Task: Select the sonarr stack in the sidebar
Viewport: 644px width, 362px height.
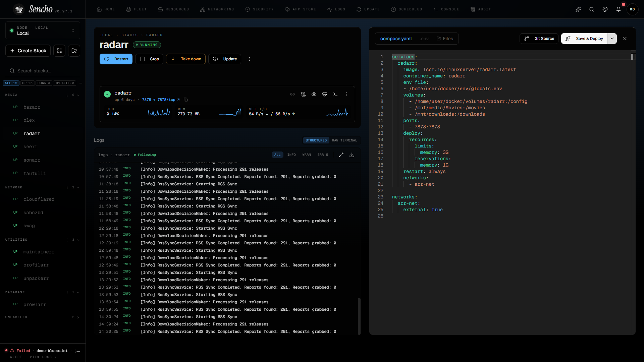Action: coord(32,160)
